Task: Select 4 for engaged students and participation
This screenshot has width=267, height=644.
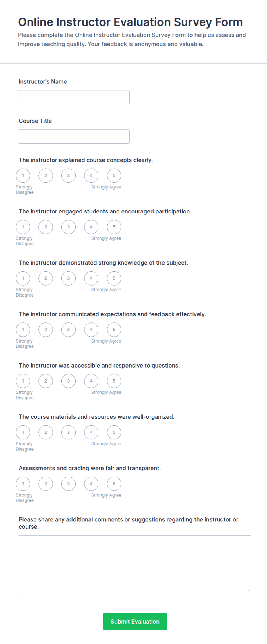Action: 91,227
